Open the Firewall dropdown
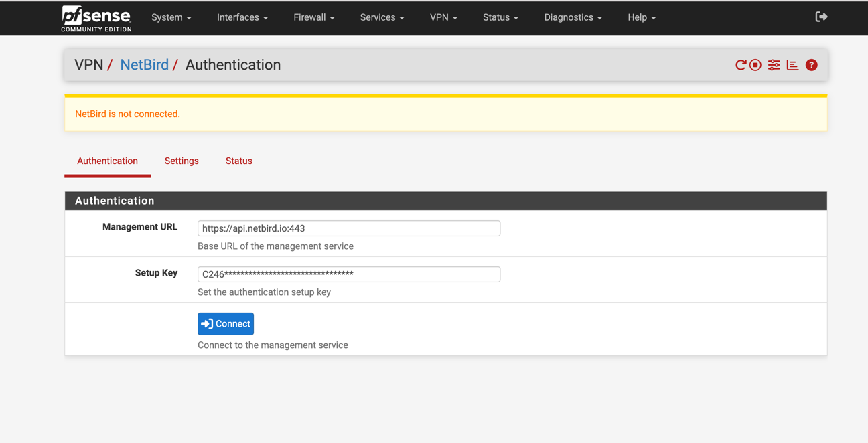This screenshot has height=443, width=868. click(x=313, y=17)
